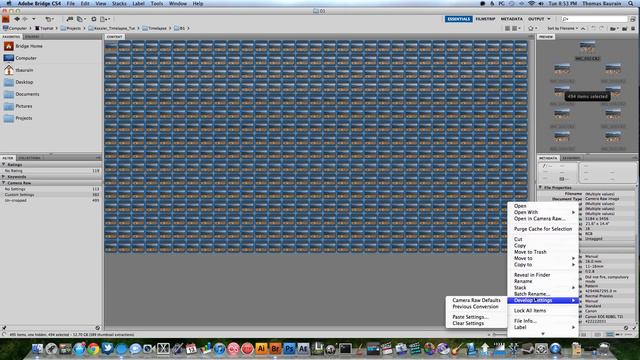Image resolution: width=640 pixels, height=360 pixels.
Task: Expand the Keywords filter section
Action: [x=4, y=177]
